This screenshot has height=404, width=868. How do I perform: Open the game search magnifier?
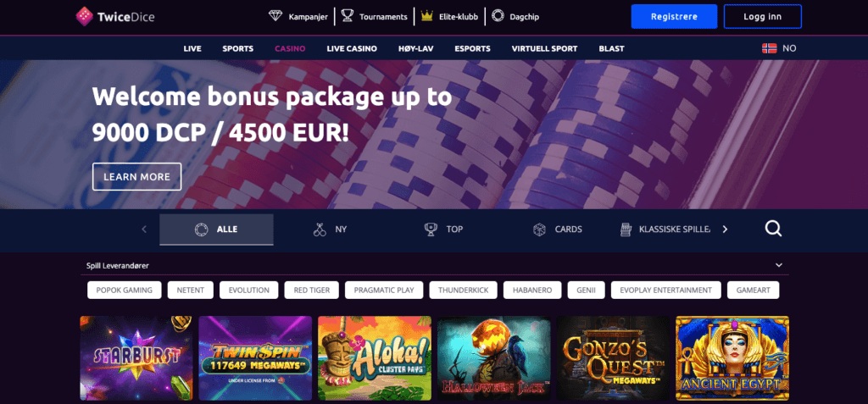pyautogui.click(x=773, y=229)
